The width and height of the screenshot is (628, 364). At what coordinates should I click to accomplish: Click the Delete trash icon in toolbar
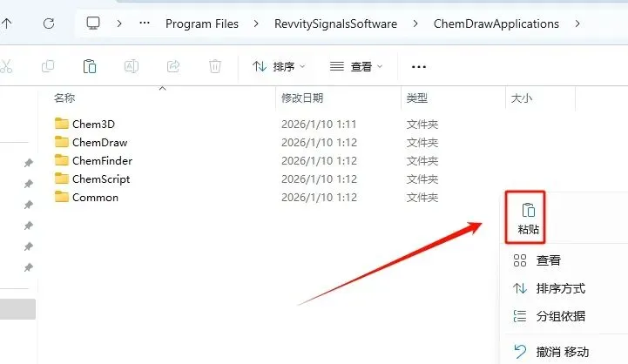[215, 66]
